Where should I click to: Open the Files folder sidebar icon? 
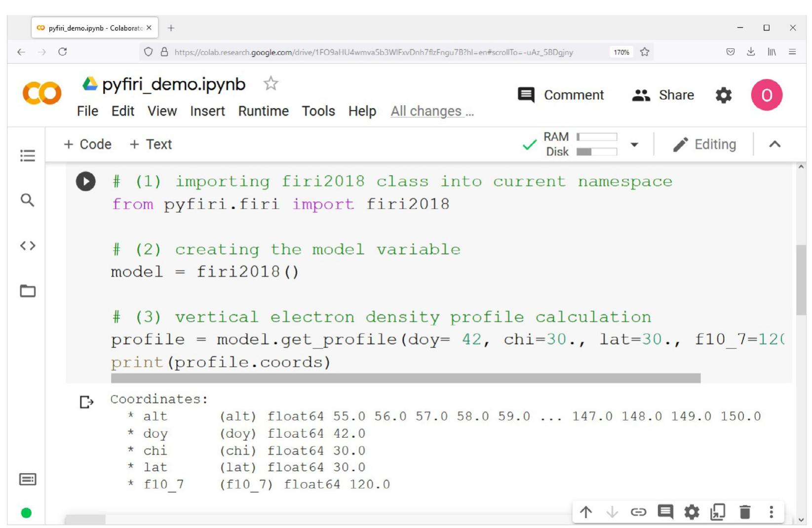coord(28,291)
